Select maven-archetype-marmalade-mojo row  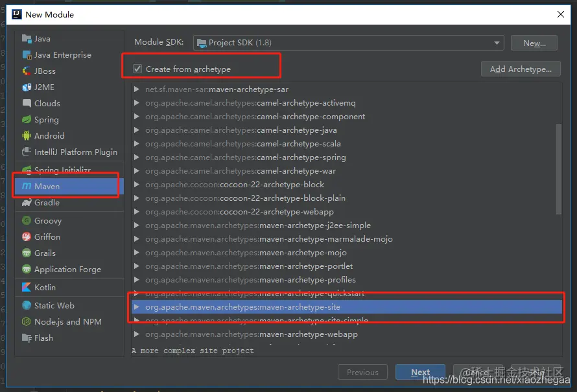[x=347, y=239]
